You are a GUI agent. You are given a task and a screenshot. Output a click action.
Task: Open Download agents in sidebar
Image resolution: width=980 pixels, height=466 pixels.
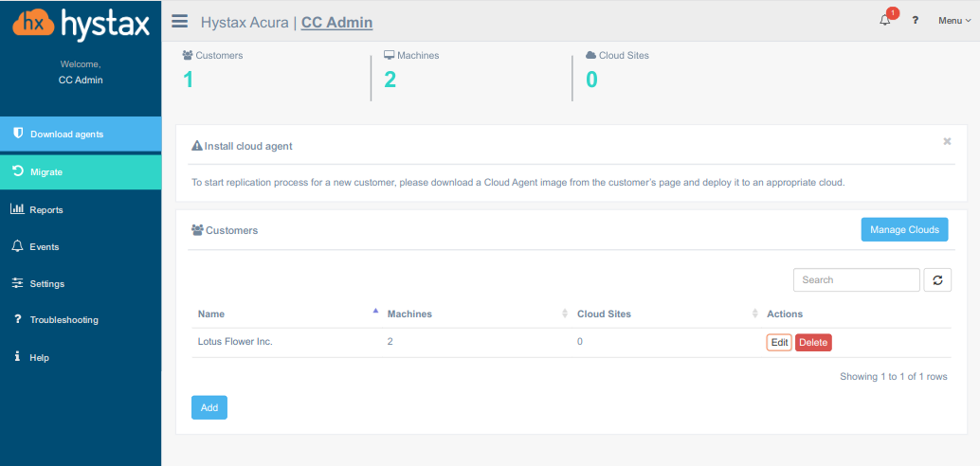click(66, 134)
